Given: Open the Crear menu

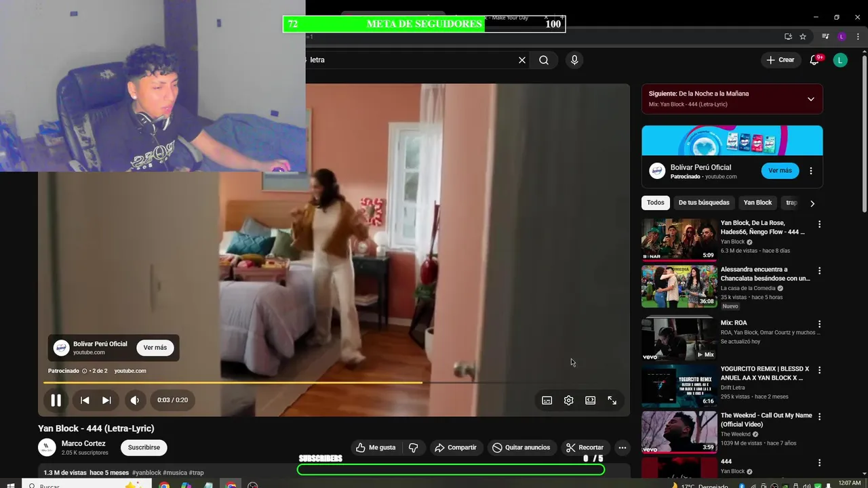Looking at the screenshot, I should [x=780, y=60].
